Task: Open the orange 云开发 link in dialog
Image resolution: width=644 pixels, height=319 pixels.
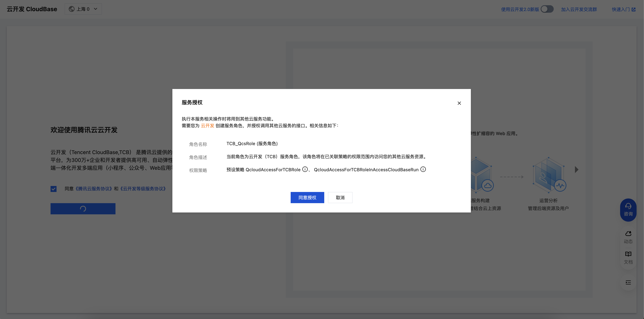Action: pyautogui.click(x=207, y=126)
